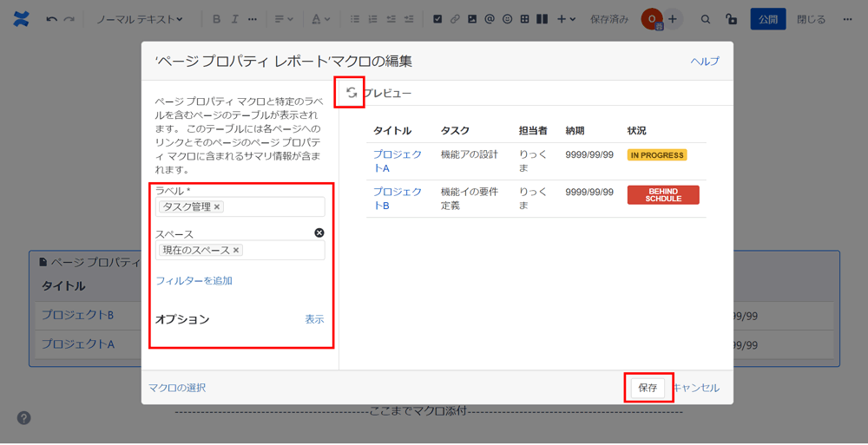Click the Confluence logo icon
The width and height of the screenshot is (868, 445).
tap(21, 19)
